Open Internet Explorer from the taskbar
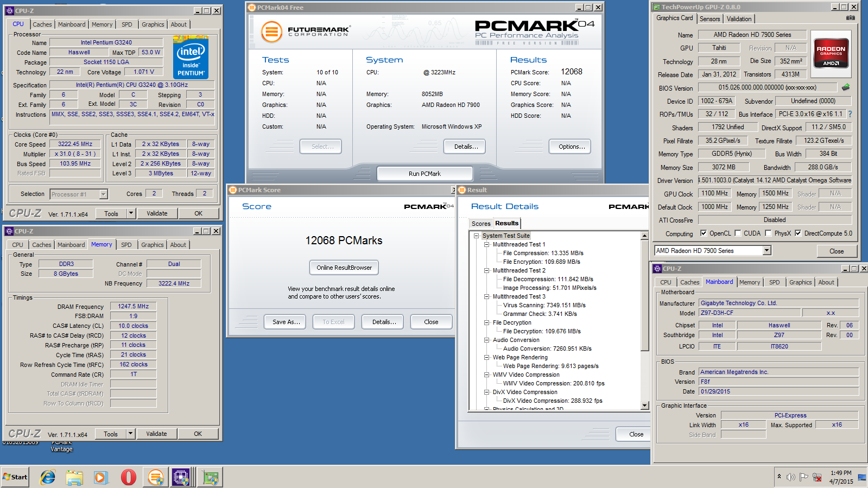Viewport: 868px width, 488px height. (48, 477)
